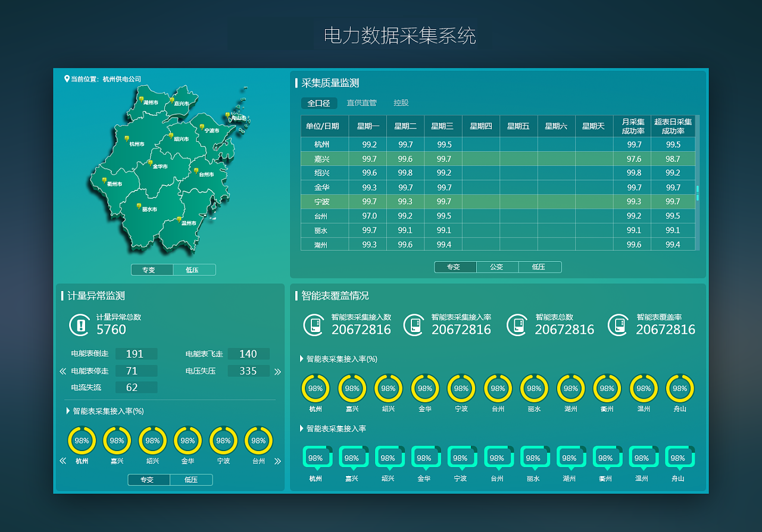
Task: Expand the next anomaly metrics with right chevron
Action: tap(277, 372)
